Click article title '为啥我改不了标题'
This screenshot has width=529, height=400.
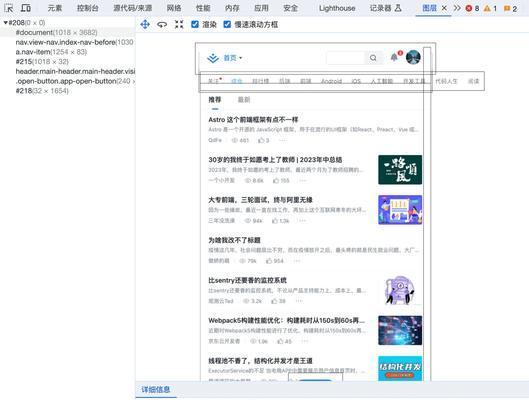[234, 240]
